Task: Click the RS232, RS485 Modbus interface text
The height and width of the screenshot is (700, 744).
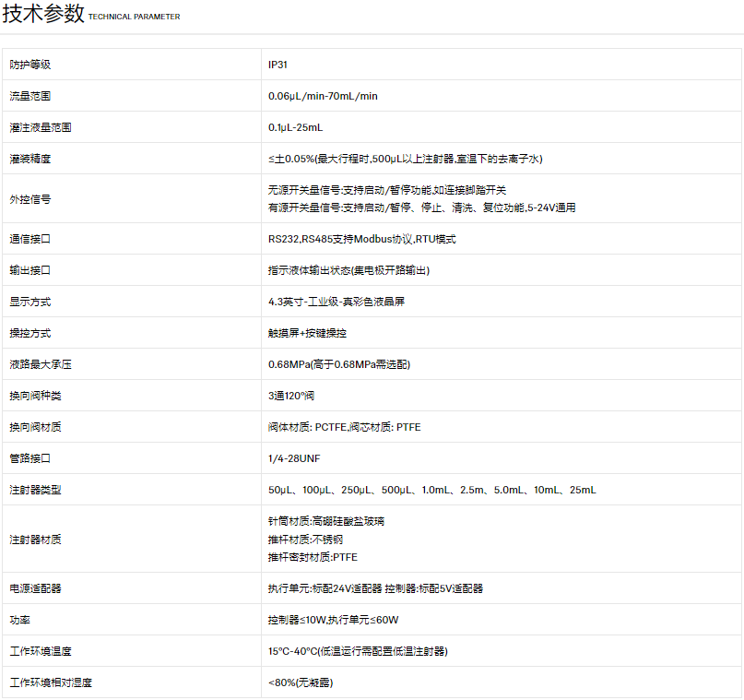Action: pyautogui.click(x=361, y=239)
